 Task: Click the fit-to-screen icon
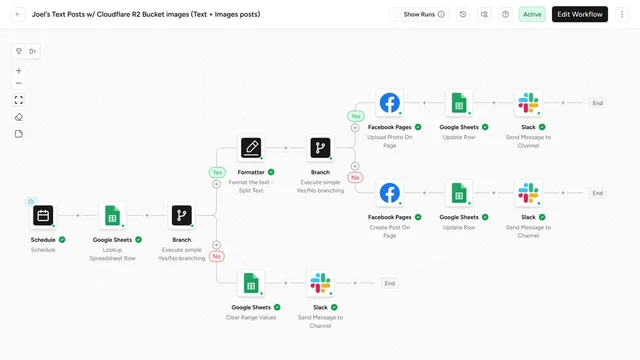tap(19, 100)
